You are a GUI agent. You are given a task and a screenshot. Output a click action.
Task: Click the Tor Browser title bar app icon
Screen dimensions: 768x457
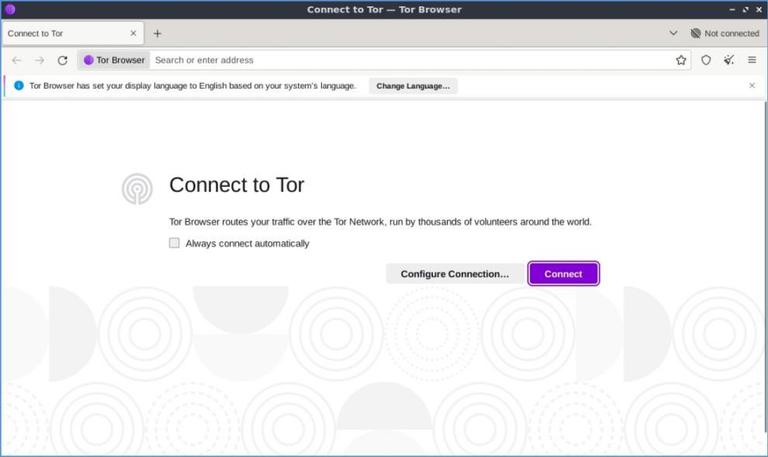(10, 9)
